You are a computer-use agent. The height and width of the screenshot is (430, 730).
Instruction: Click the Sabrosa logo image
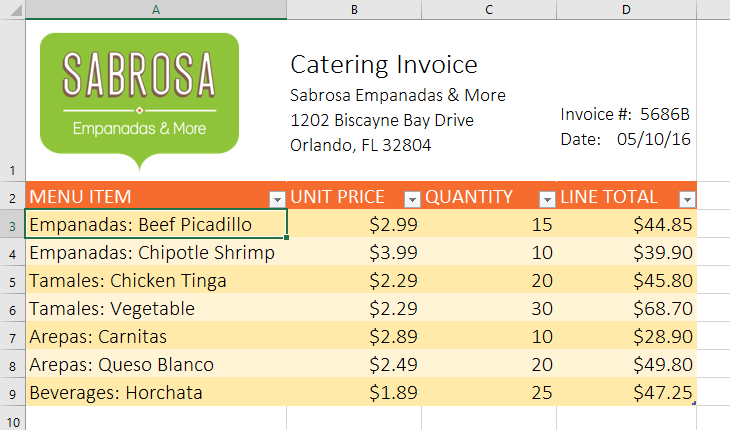coord(139,96)
